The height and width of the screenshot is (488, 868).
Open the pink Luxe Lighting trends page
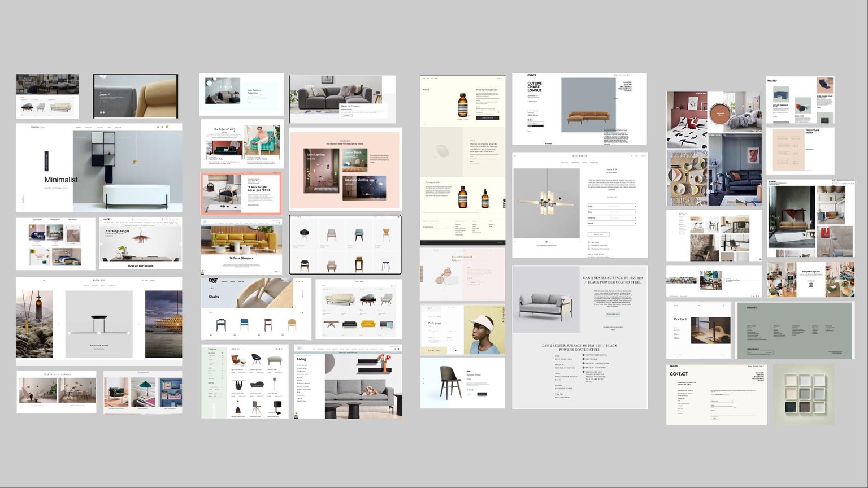tap(346, 169)
